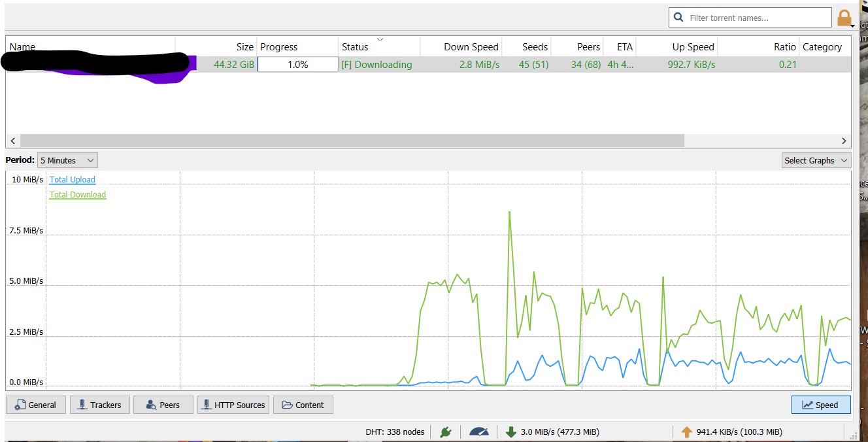Image resolution: width=868 pixels, height=442 pixels.
Task: Sort by the Ratio column header
Action: (758, 46)
